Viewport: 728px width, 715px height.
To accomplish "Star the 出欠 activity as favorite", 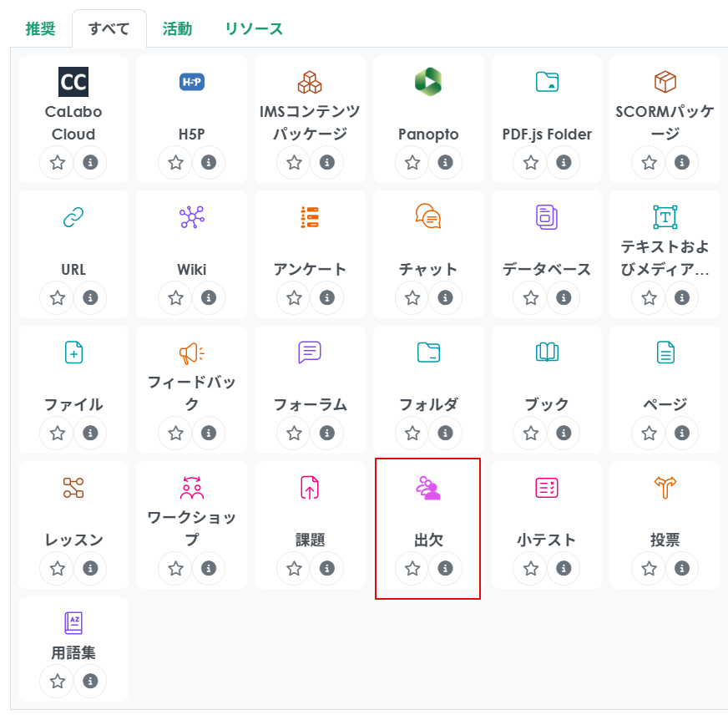I will 412,569.
